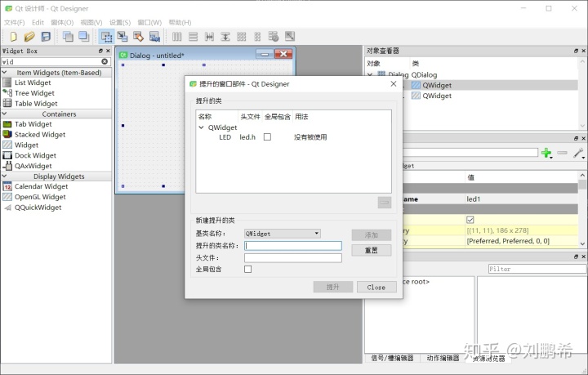Screen dimensions: 588x375
Task: Select Calendar Widget in Widget Box
Action: pyautogui.click(x=42, y=186)
